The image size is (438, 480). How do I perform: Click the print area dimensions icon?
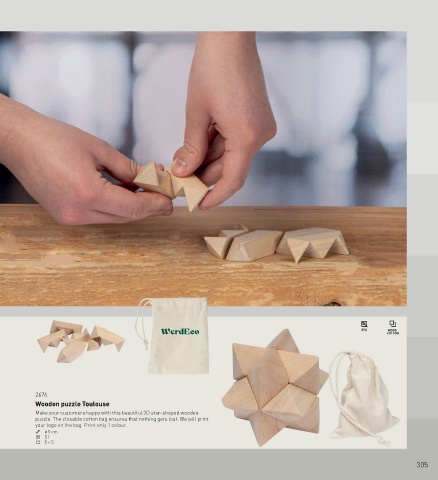[38, 442]
